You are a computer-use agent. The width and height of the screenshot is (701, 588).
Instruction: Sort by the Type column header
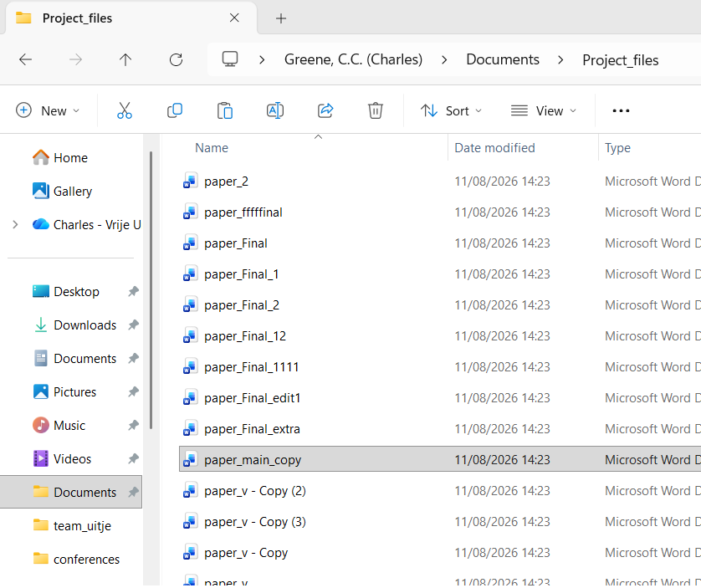click(617, 148)
